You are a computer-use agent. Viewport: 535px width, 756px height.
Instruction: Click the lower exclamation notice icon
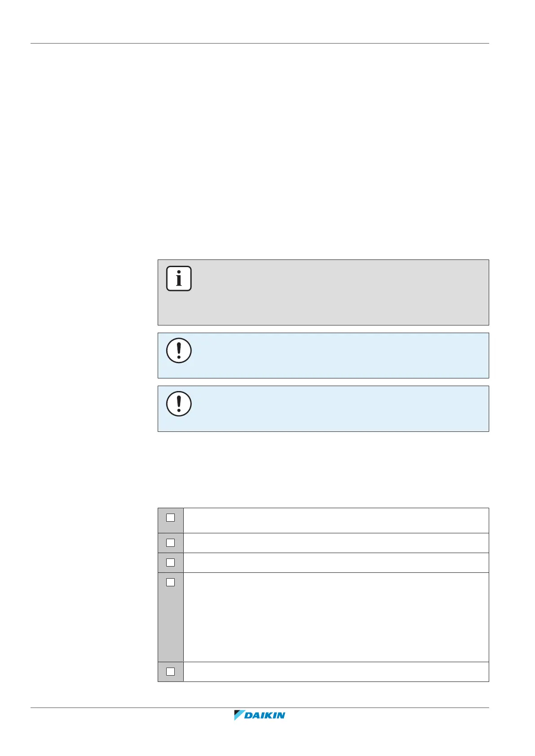pos(179,404)
